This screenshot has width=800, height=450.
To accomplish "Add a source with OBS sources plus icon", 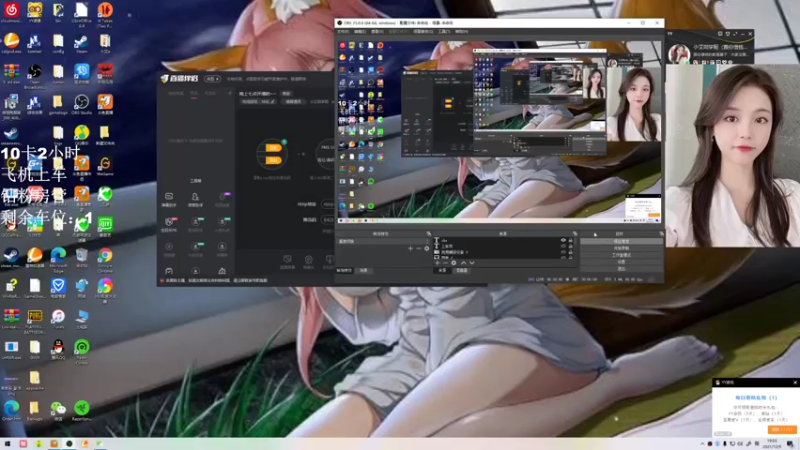I will click(x=437, y=263).
